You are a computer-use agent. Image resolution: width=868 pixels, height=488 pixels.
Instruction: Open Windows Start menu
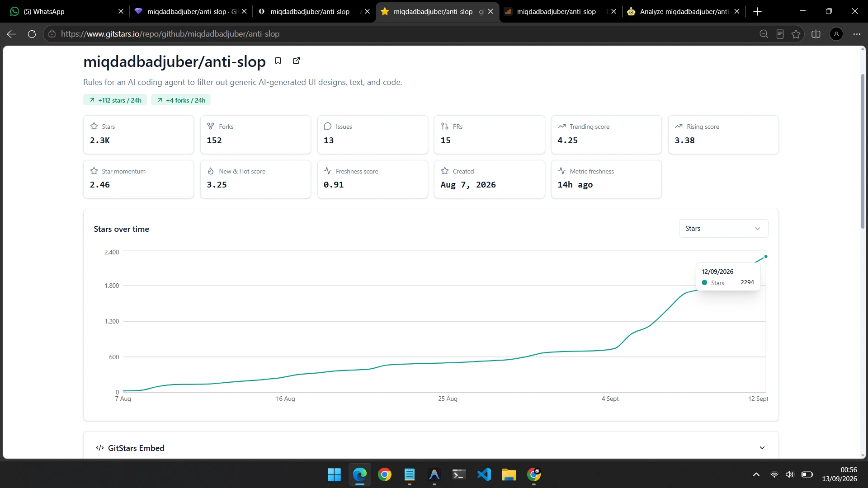334,474
